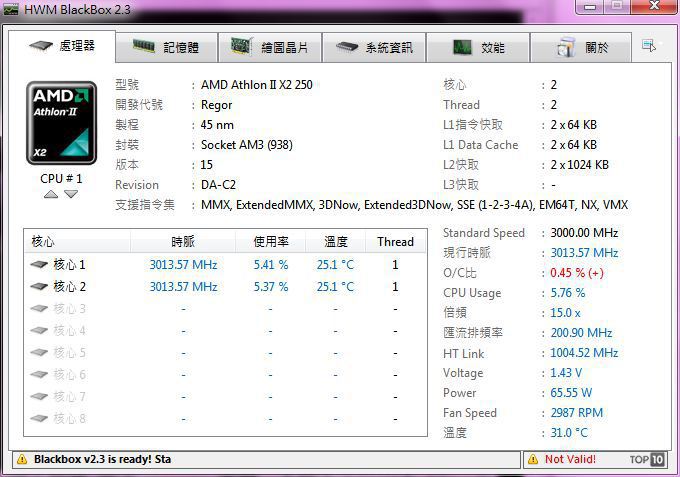The image size is (680, 477).
Task: Minimize the HWM BlackBox window
Action: click(x=589, y=6)
